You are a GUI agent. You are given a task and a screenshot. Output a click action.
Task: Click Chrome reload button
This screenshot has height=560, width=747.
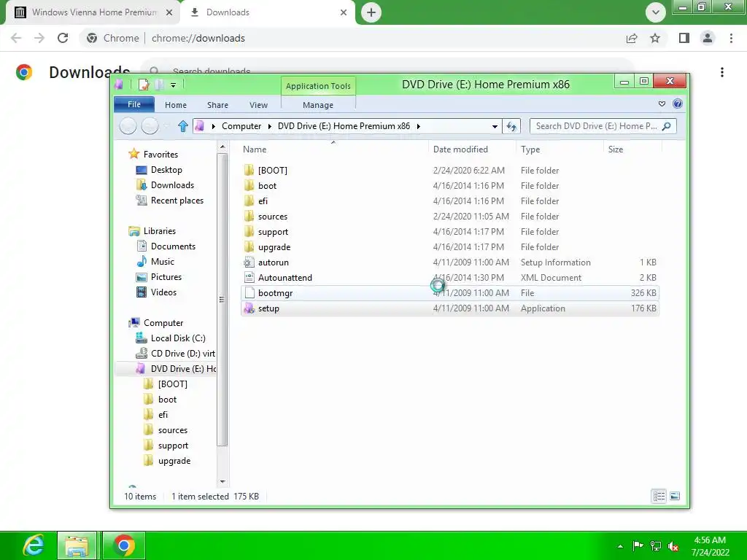click(63, 38)
